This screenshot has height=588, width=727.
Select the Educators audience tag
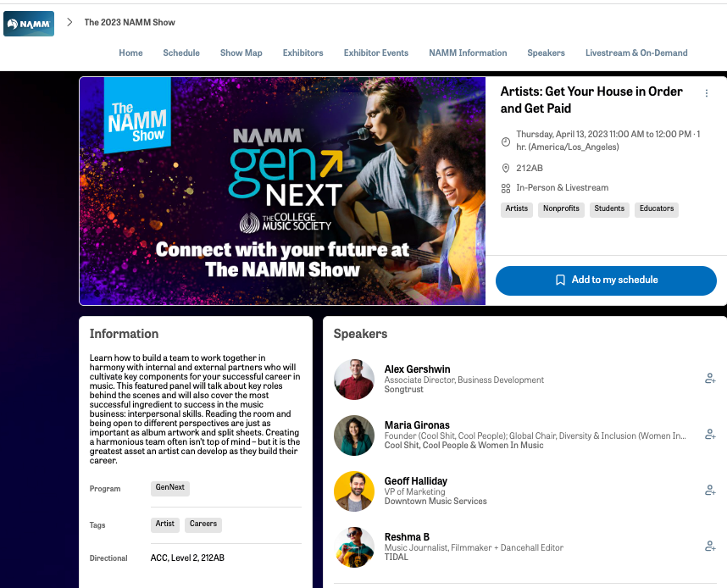click(657, 209)
